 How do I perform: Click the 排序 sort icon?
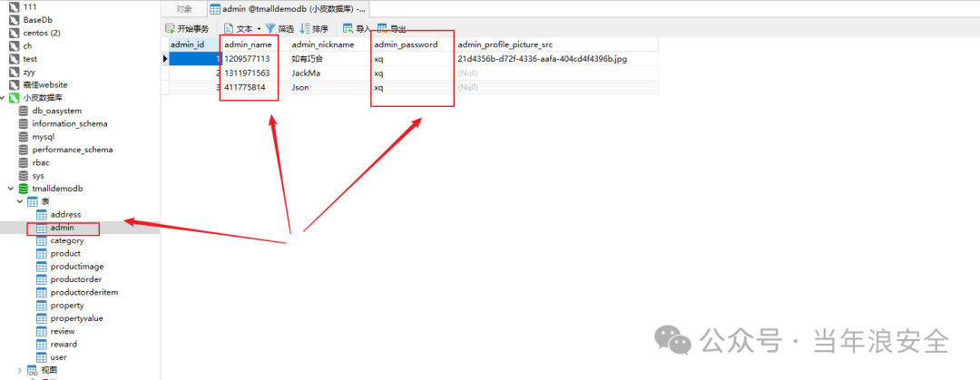(x=305, y=29)
